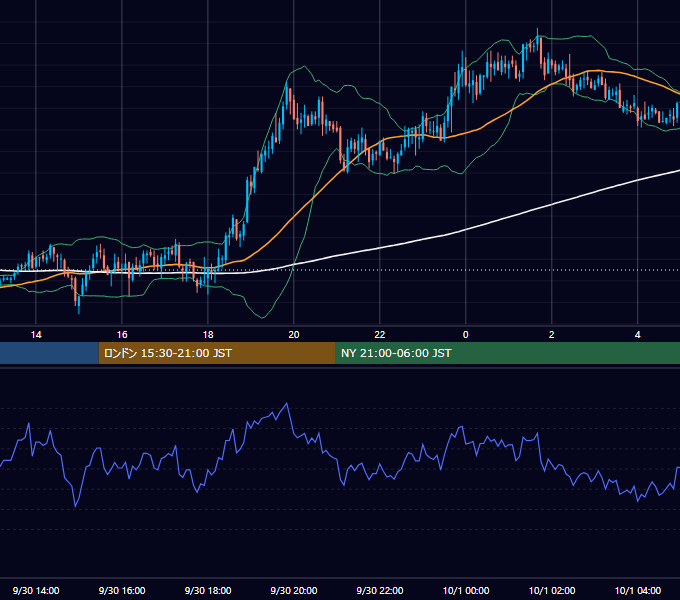Click the 2 hour axis label

point(551,335)
